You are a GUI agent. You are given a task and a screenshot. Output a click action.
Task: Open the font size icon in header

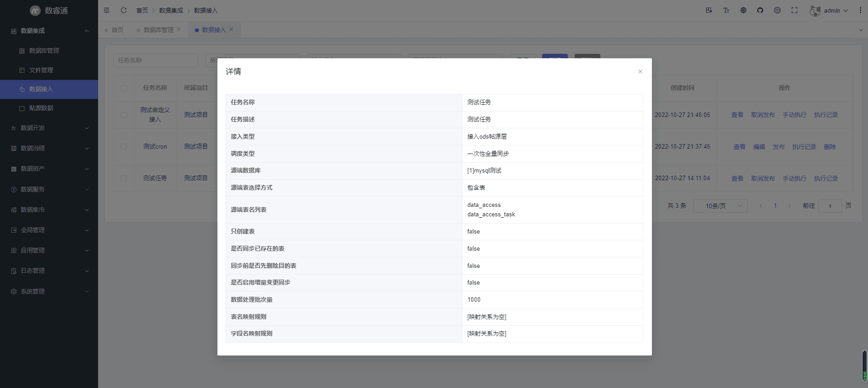click(x=726, y=10)
